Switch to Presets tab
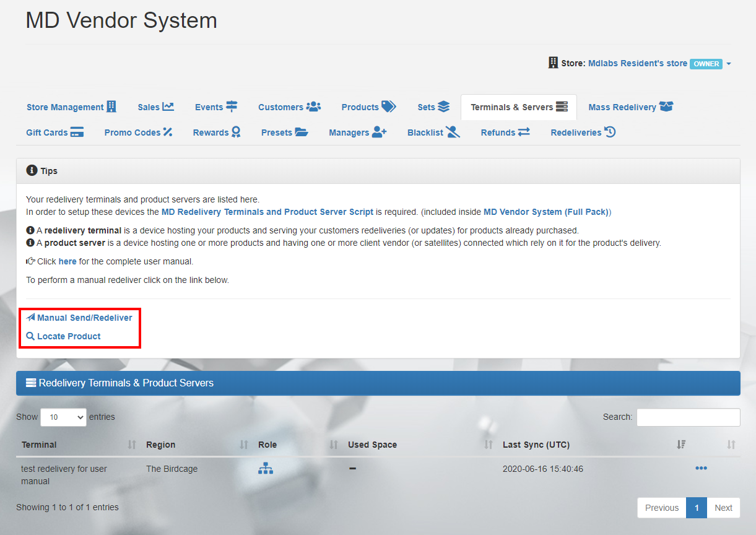756x535 pixels. click(x=284, y=133)
